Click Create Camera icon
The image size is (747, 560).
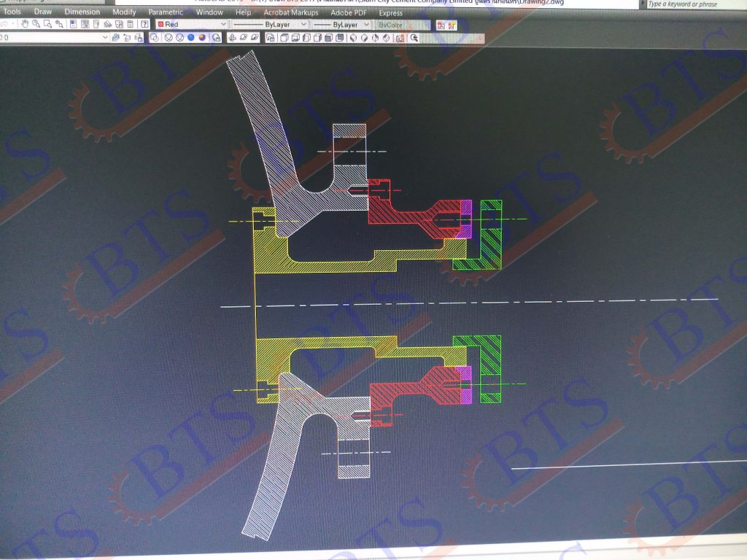(x=400, y=38)
